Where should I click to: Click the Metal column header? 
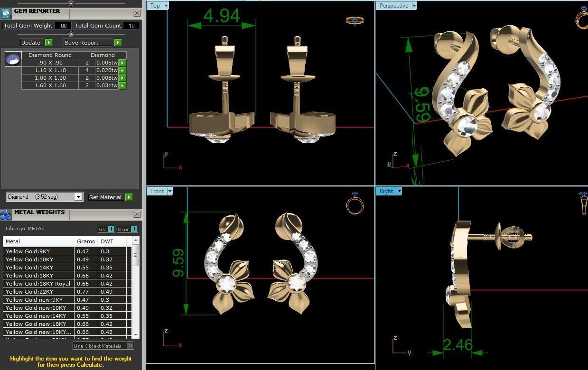[38, 241]
